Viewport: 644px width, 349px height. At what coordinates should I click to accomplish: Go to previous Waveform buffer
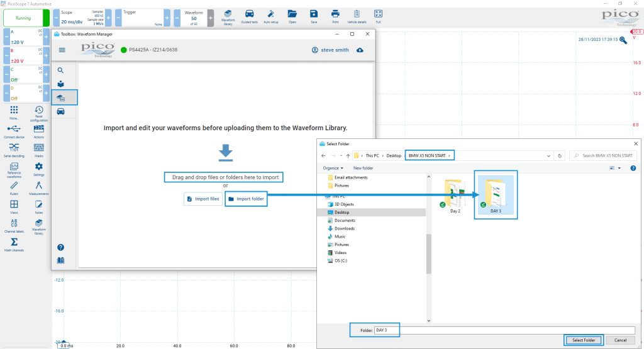(x=177, y=18)
